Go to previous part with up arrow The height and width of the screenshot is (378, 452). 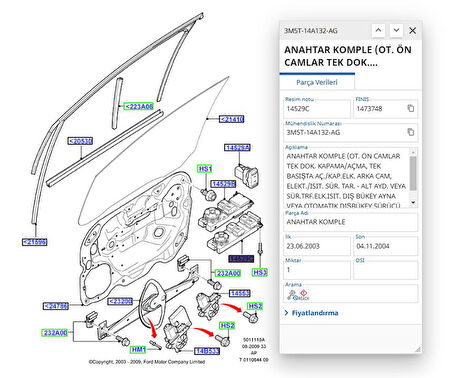point(378,30)
